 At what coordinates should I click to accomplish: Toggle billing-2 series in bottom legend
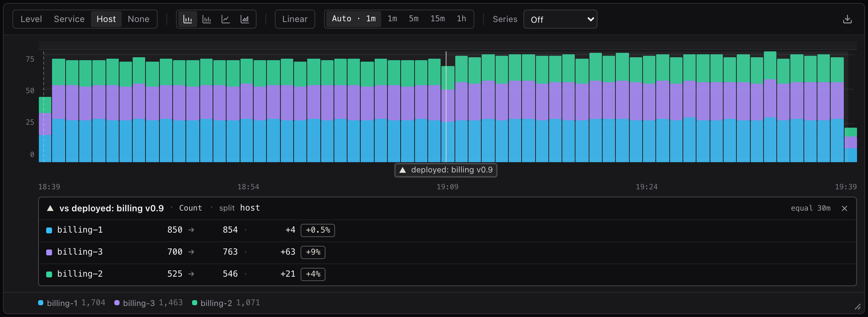(226, 303)
